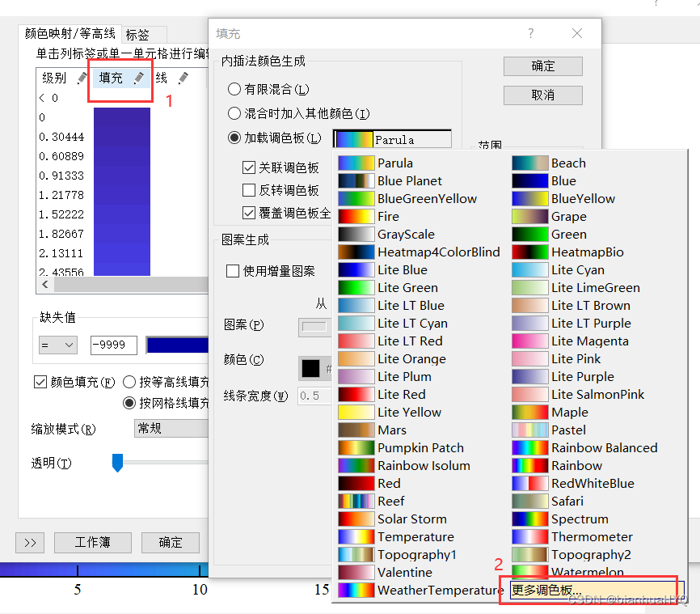Choose the Rainbow palette swatch icon
700x614 pixels.
(530, 466)
